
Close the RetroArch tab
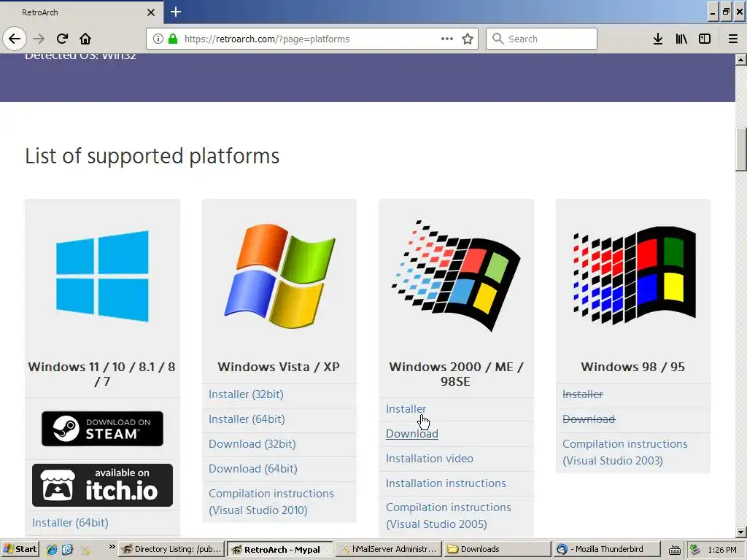coord(150,12)
